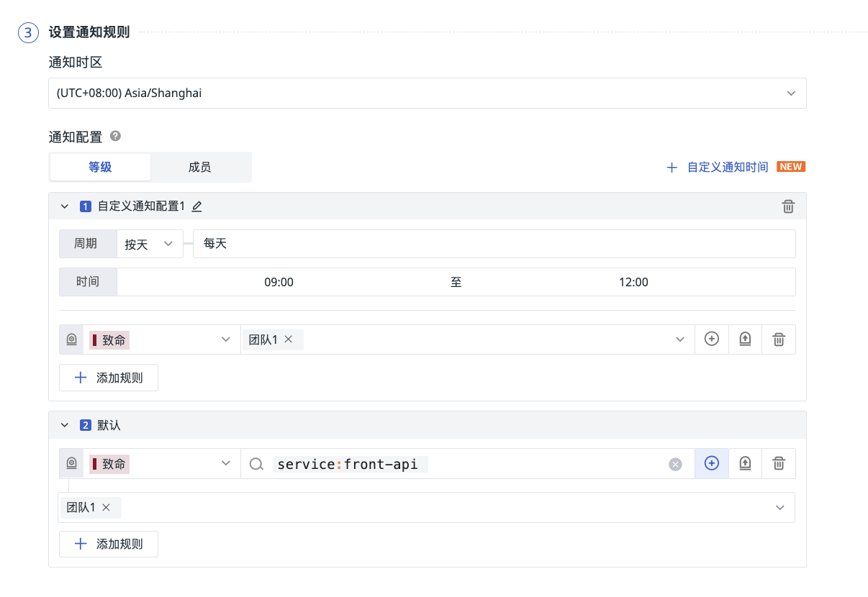
Task: Click 添加规则 under the 默认 section
Action: pos(109,544)
